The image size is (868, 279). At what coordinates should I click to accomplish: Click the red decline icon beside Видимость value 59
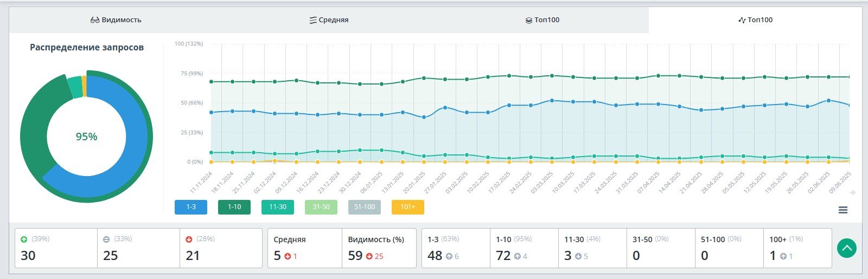pyautogui.click(x=369, y=256)
